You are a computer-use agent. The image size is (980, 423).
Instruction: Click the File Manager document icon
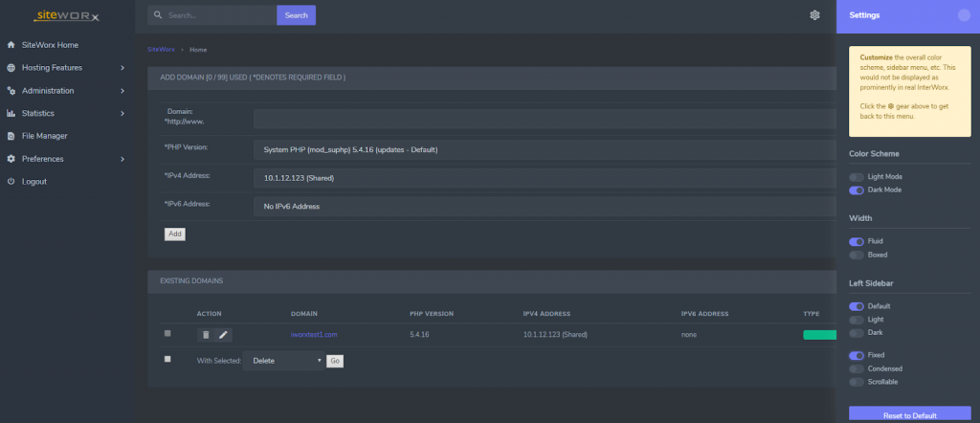tap(11, 136)
